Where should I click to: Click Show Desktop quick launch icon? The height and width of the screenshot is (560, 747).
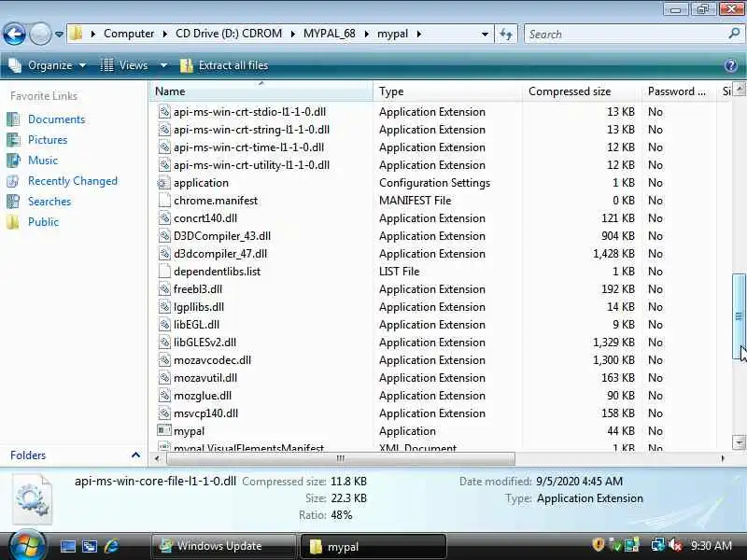pyautogui.click(x=67, y=546)
